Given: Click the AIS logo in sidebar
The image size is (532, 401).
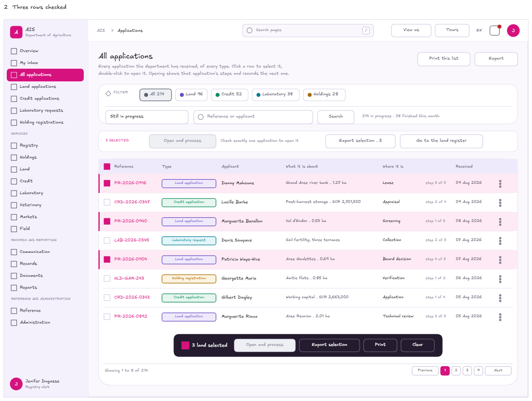Looking at the screenshot, I should (x=16, y=32).
